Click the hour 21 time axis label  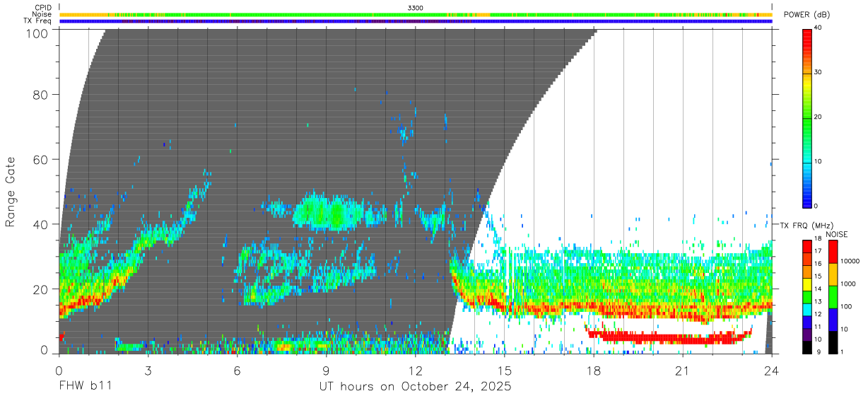click(x=682, y=371)
